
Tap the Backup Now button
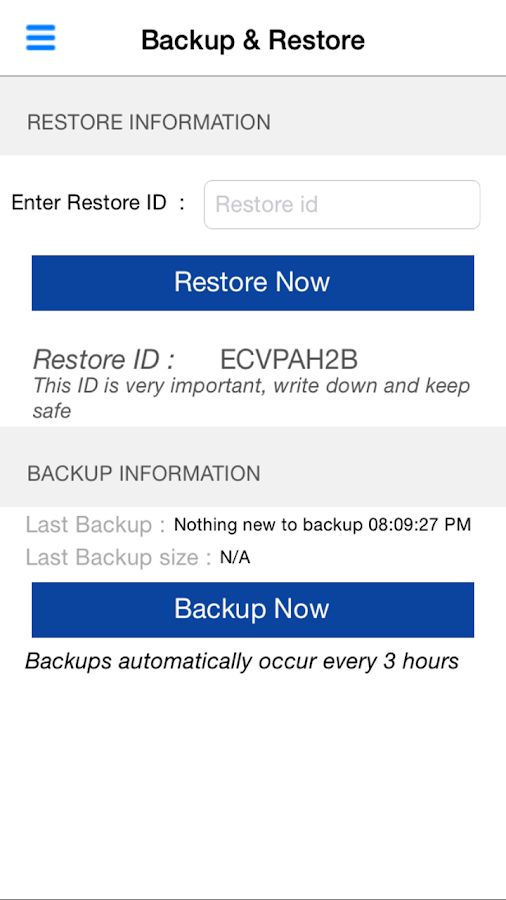253,610
